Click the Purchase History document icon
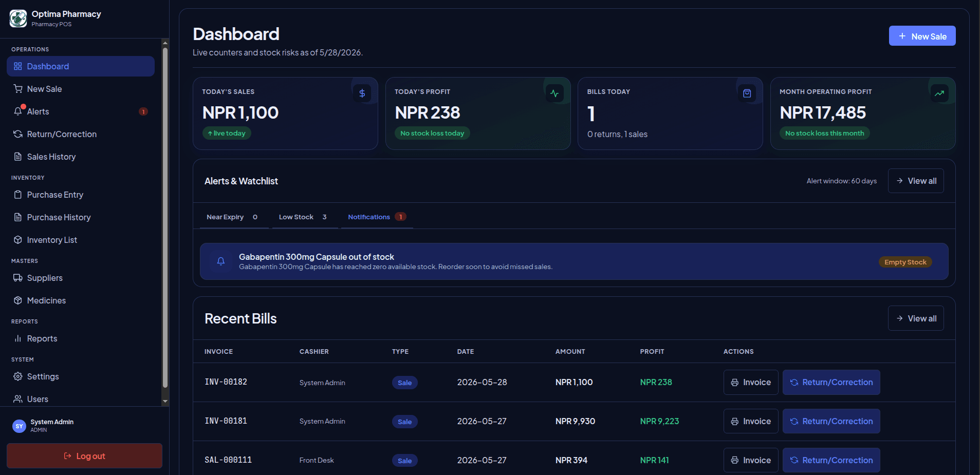This screenshot has height=475, width=980. click(18, 217)
